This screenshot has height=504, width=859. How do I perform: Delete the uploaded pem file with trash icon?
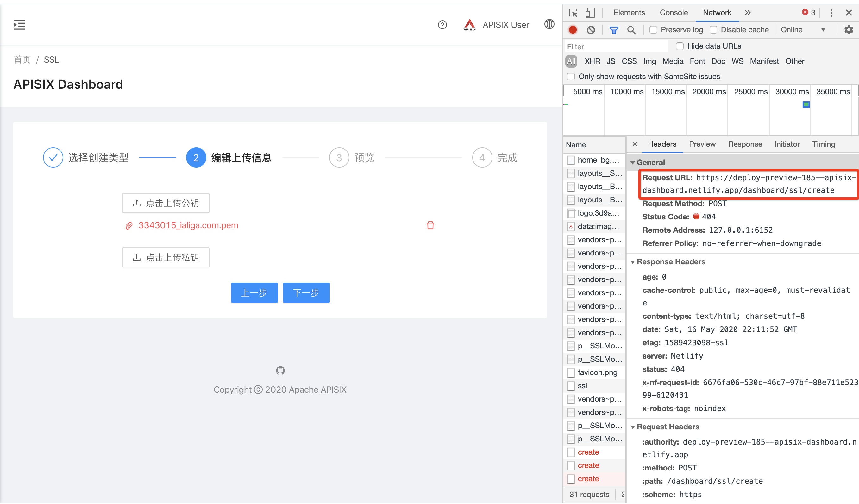tap(430, 225)
